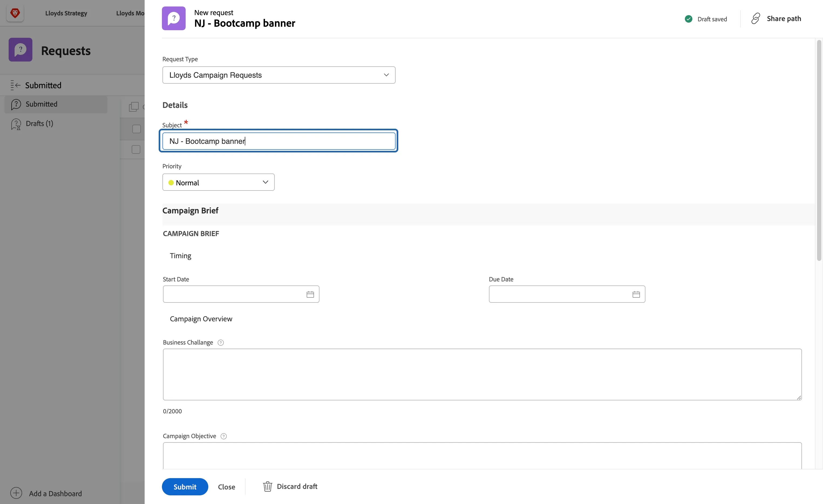
Task: Click the Due Date input field
Action: coord(567,294)
